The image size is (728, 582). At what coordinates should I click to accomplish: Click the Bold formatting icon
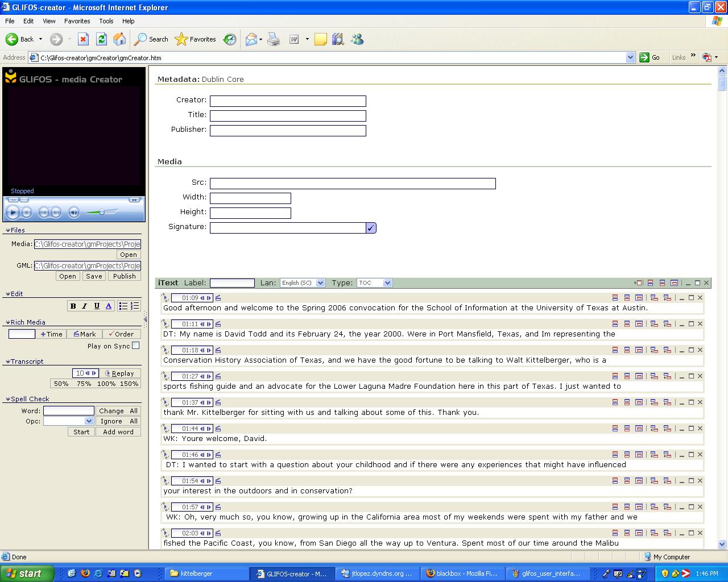[73, 306]
